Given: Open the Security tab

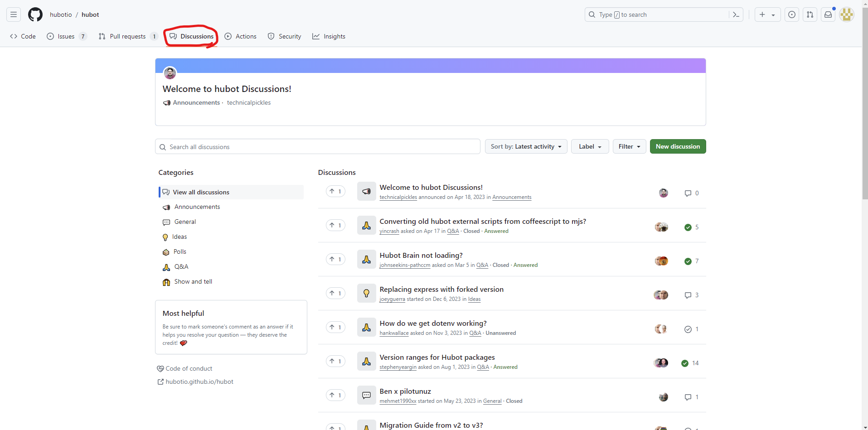Looking at the screenshot, I should pyautogui.click(x=285, y=36).
